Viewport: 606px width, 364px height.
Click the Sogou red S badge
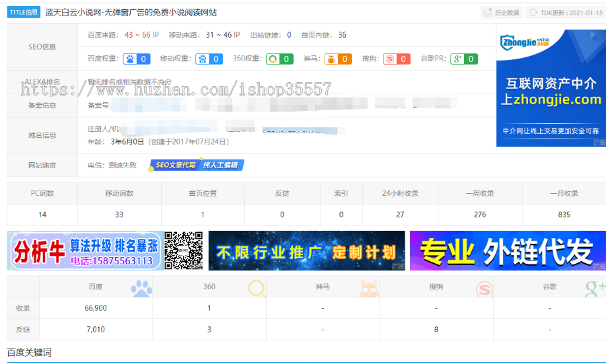click(x=397, y=59)
